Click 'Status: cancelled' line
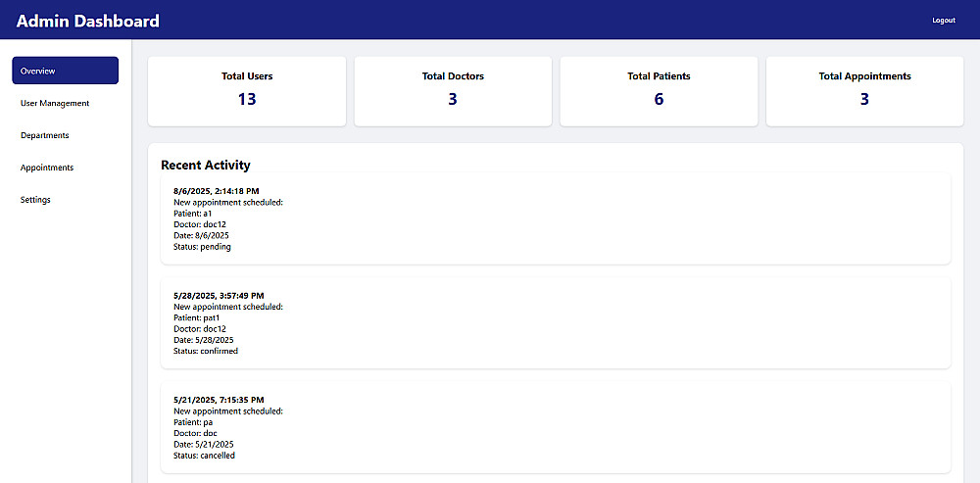 [x=205, y=456]
